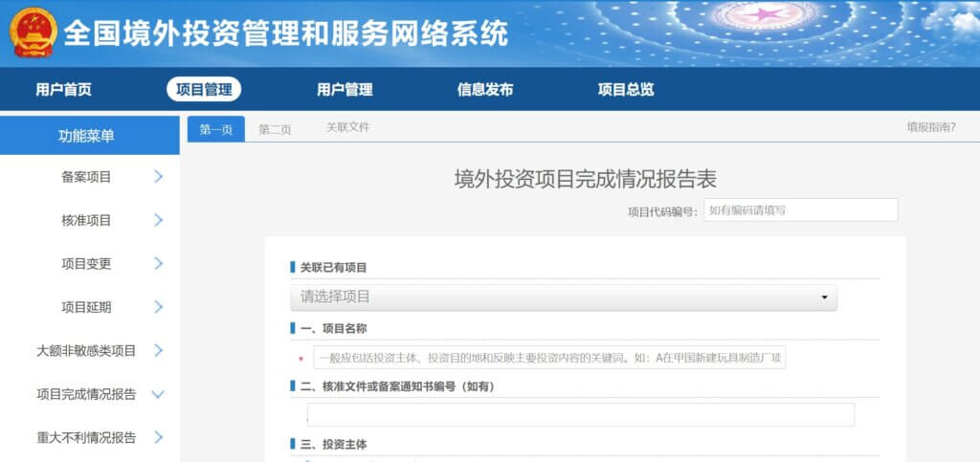980x462 pixels.
Task: Focus the 项目名称 text field
Action: click(x=548, y=358)
